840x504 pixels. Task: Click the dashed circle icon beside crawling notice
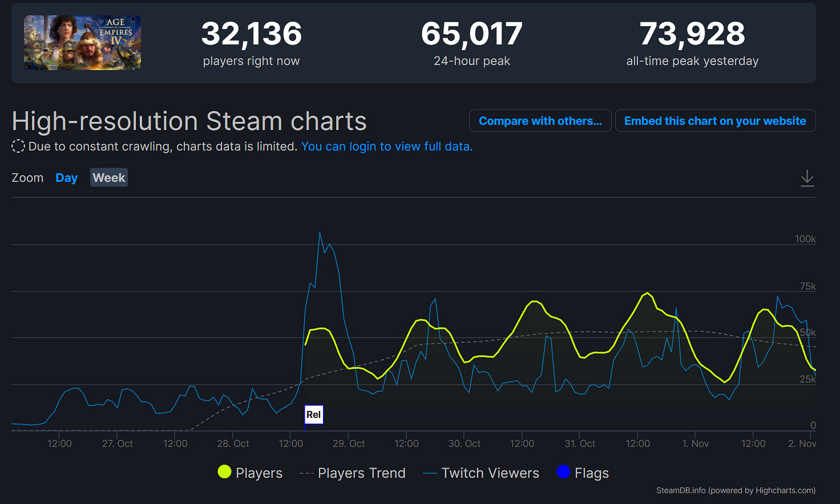coord(18,147)
